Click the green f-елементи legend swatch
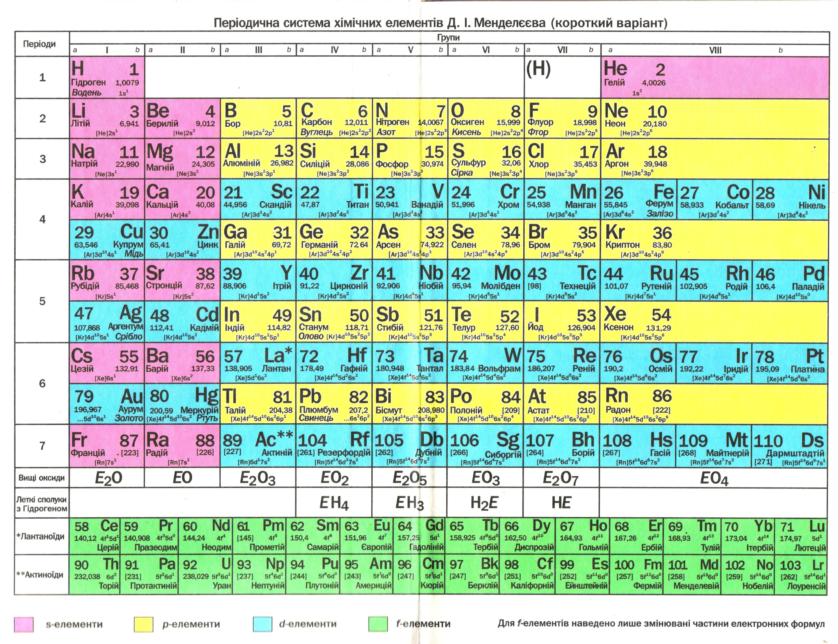838x644 pixels. pyautogui.click(x=378, y=624)
